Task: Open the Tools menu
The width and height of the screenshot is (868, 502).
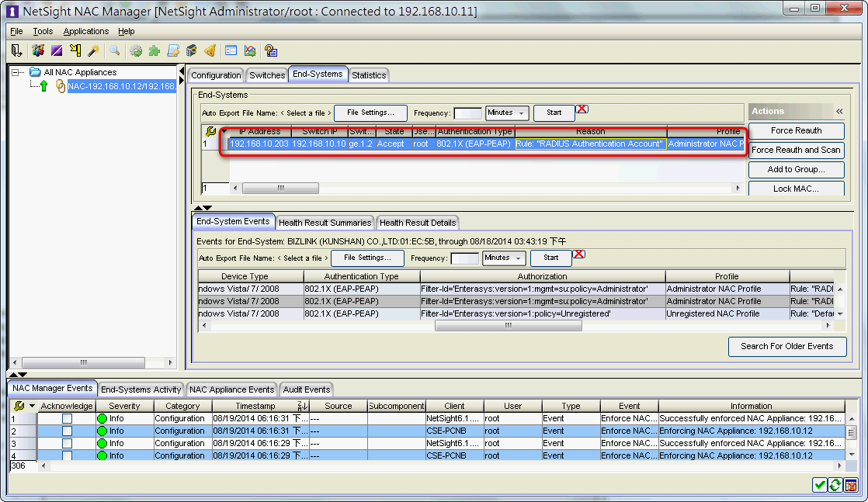Action: tap(43, 32)
